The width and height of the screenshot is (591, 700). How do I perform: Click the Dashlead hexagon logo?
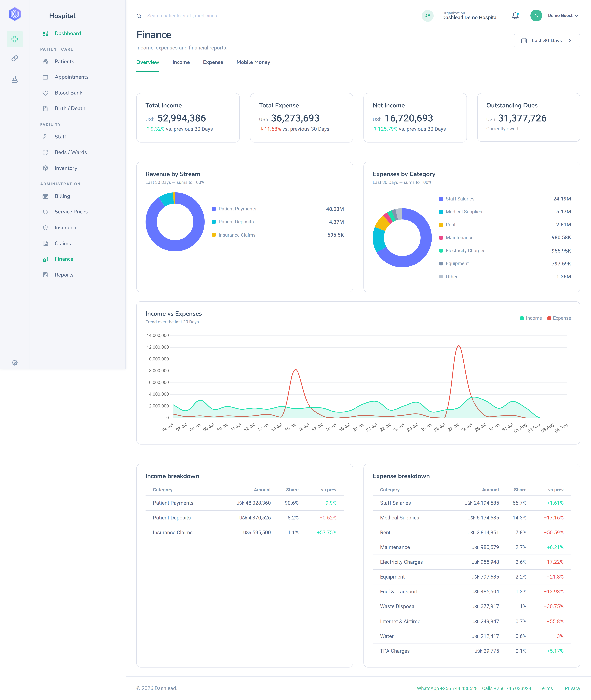point(15,14)
